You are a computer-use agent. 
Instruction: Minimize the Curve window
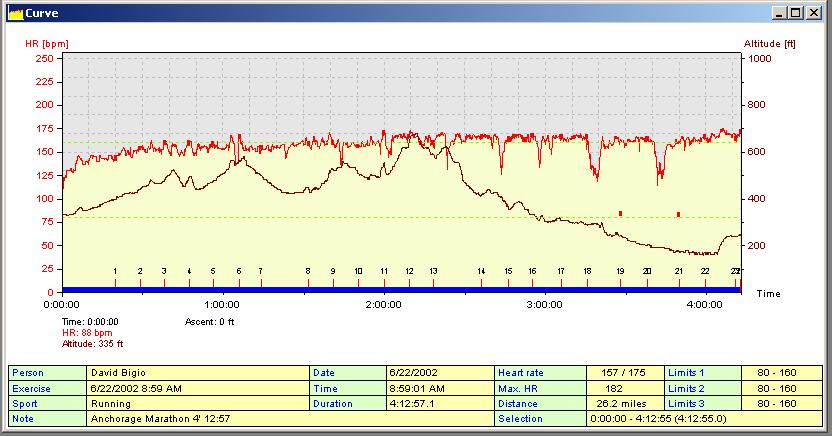click(781, 13)
